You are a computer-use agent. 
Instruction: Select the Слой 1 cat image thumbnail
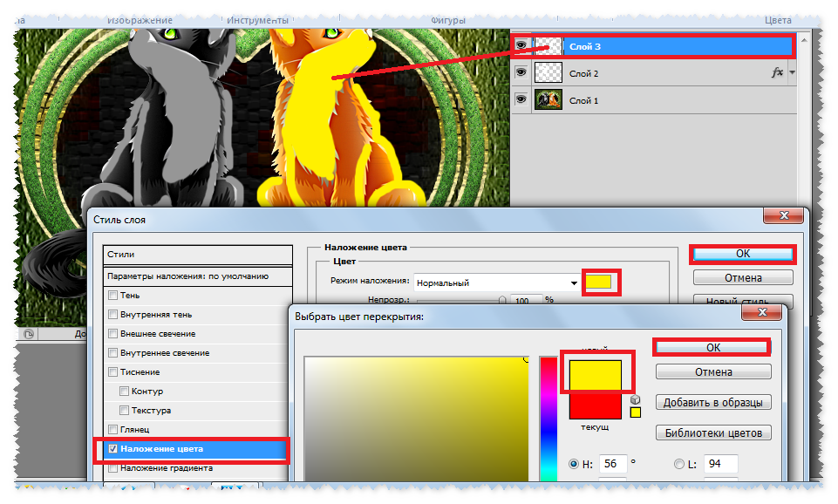point(548,100)
